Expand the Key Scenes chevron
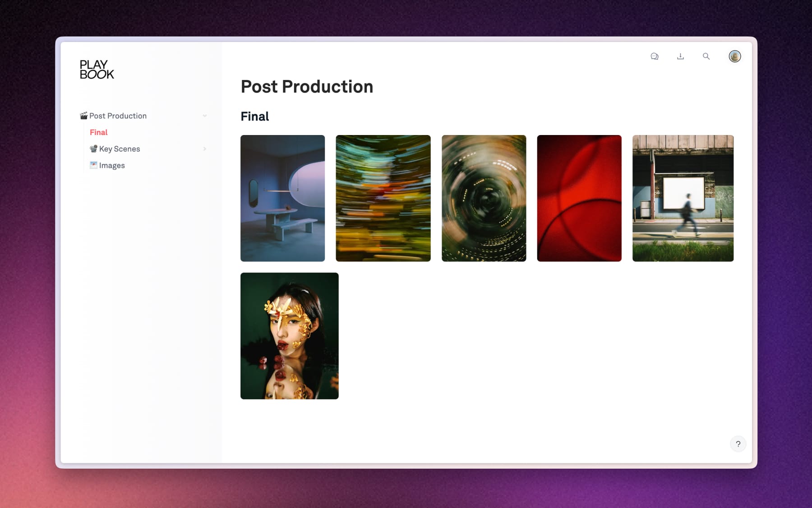The width and height of the screenshot is (812, 508). pyautogui.click(x=204, y=149)
